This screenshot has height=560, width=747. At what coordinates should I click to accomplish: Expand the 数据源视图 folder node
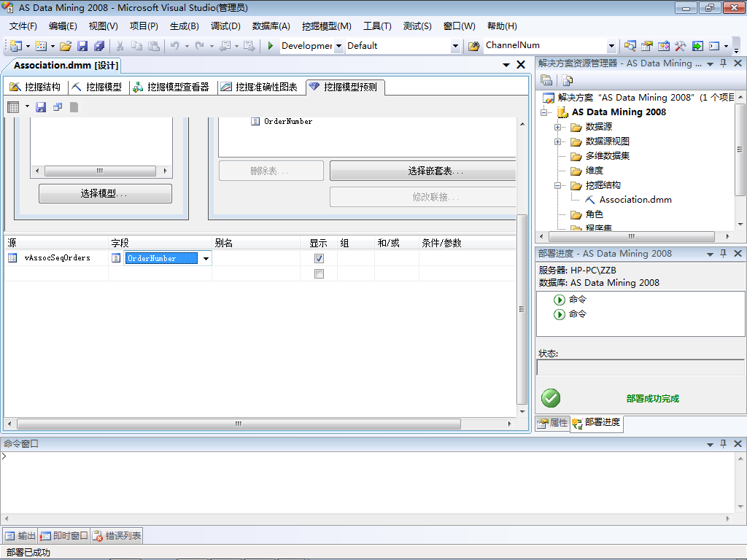tap(557, 142)
